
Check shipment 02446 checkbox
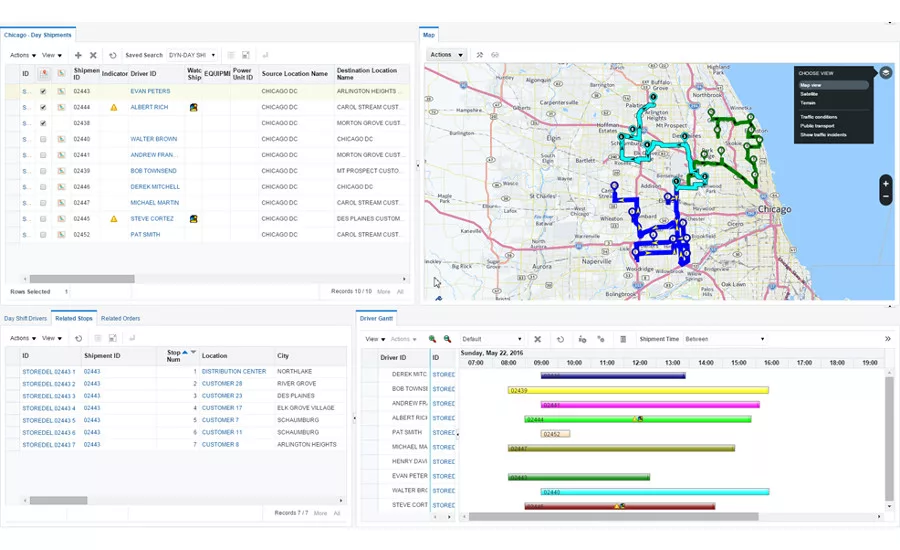tap(43, 187)
